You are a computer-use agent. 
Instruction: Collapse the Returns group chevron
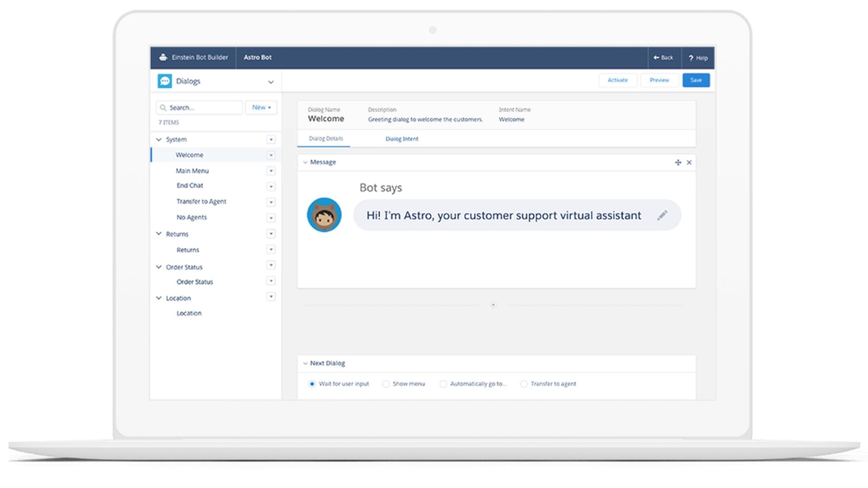[x=159, y=234]
